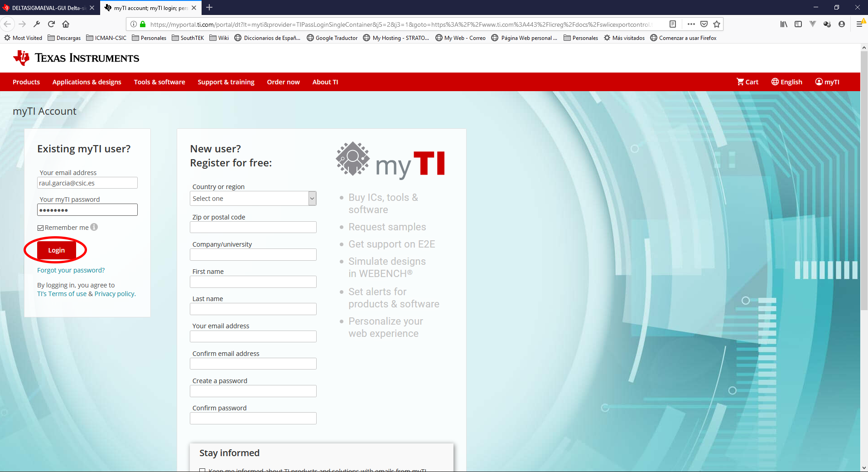
Task: Open Más visitados bookmark item
Action: [624, 38]
